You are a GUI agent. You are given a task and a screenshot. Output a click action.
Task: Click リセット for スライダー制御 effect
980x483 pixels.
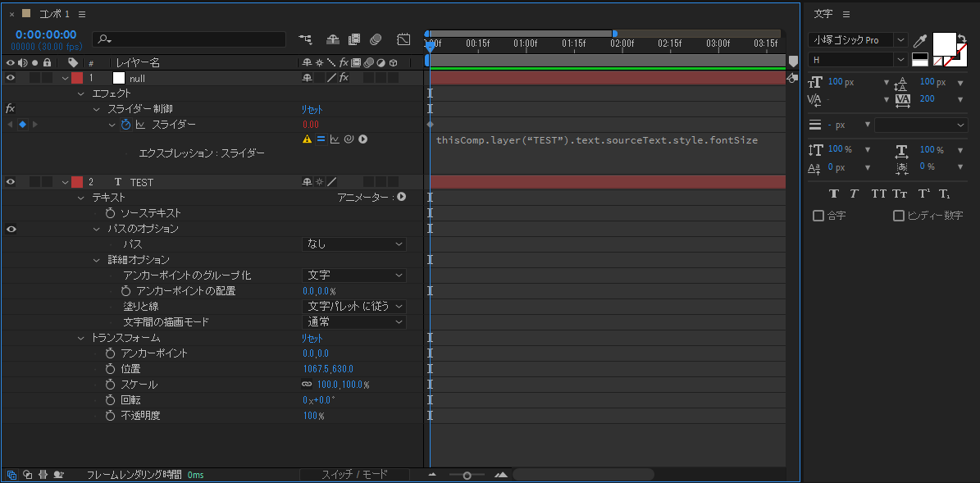(312, 109)
